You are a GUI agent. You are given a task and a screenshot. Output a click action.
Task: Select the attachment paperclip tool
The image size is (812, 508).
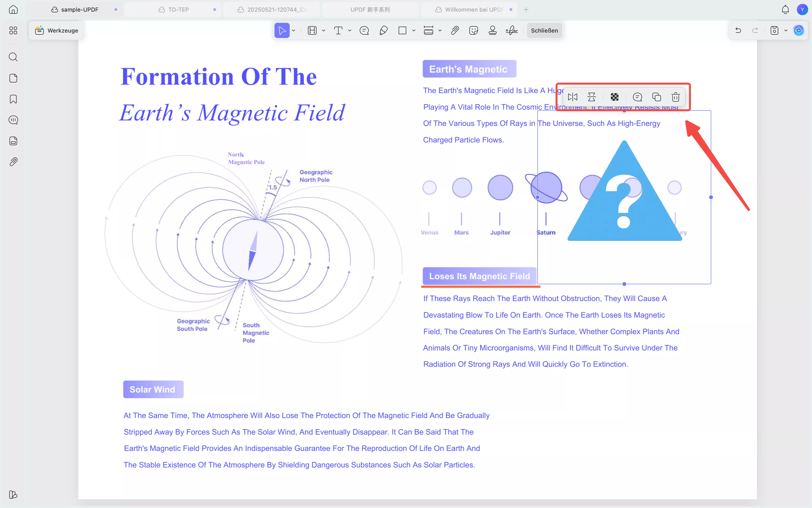(454, 31)
